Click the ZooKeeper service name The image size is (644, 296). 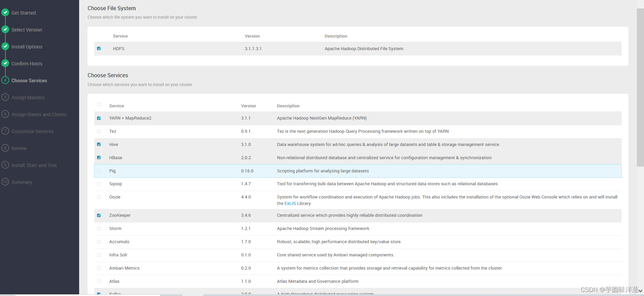click(x=120, y=215)
